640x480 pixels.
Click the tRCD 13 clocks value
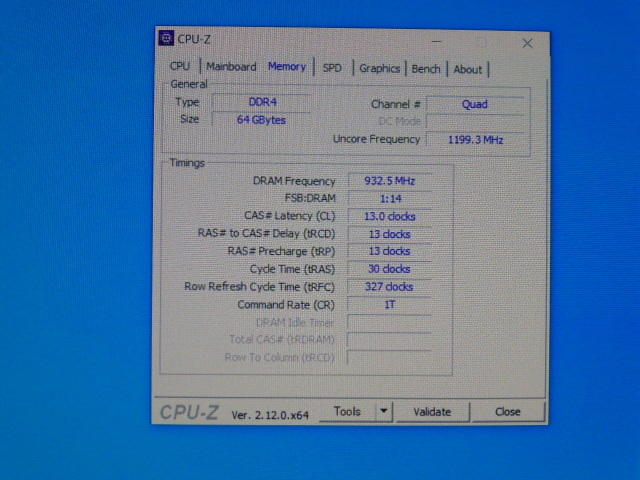390,234
